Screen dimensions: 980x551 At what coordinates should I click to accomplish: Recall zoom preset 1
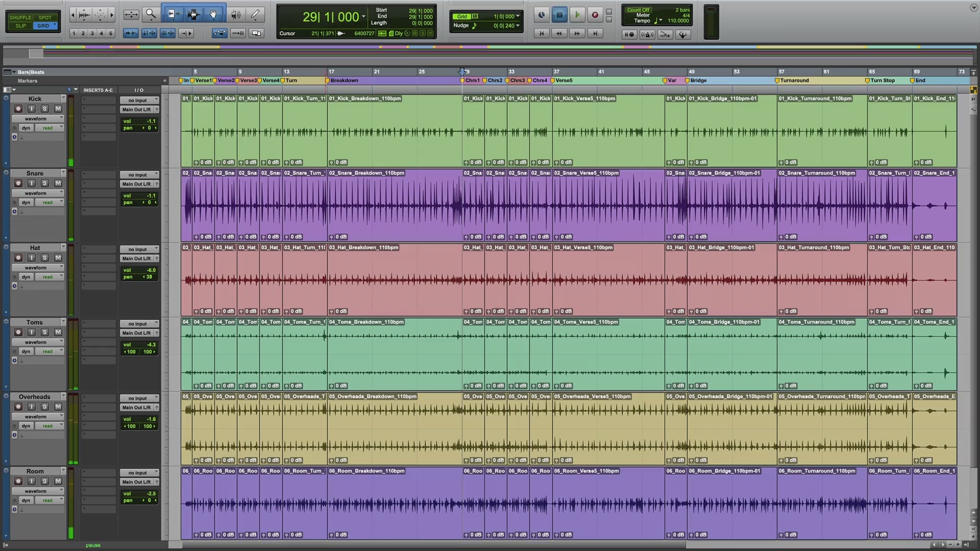click(x=74, y=33)
